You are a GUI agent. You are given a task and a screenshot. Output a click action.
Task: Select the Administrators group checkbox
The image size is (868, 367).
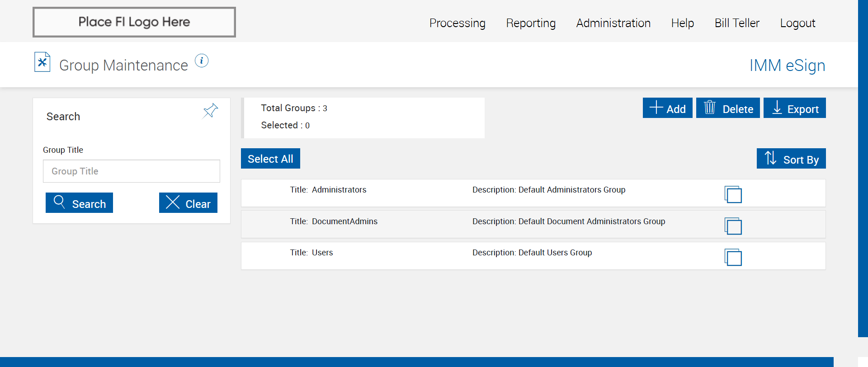click(x=733, y=194)
